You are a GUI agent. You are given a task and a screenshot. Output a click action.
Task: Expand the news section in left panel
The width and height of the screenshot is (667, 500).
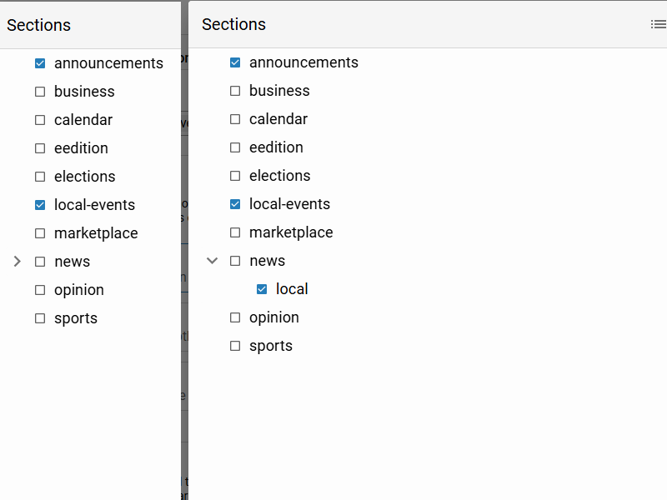(17, 262)
